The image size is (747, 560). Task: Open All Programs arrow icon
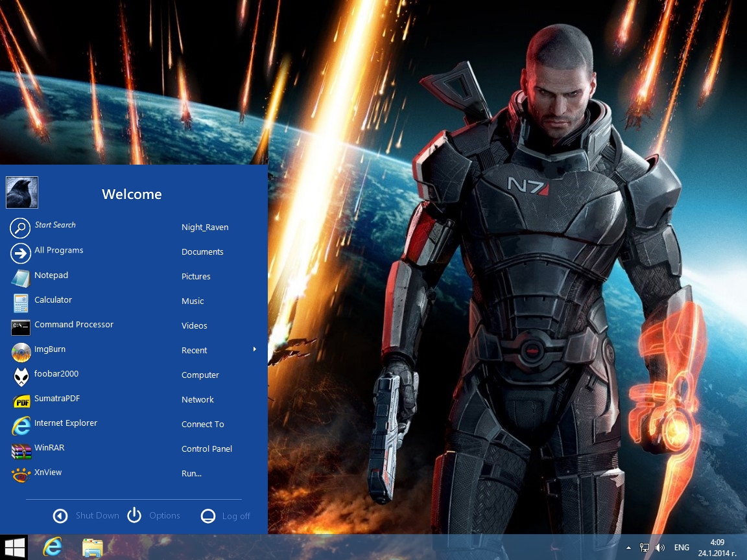(x=21, y=253)
